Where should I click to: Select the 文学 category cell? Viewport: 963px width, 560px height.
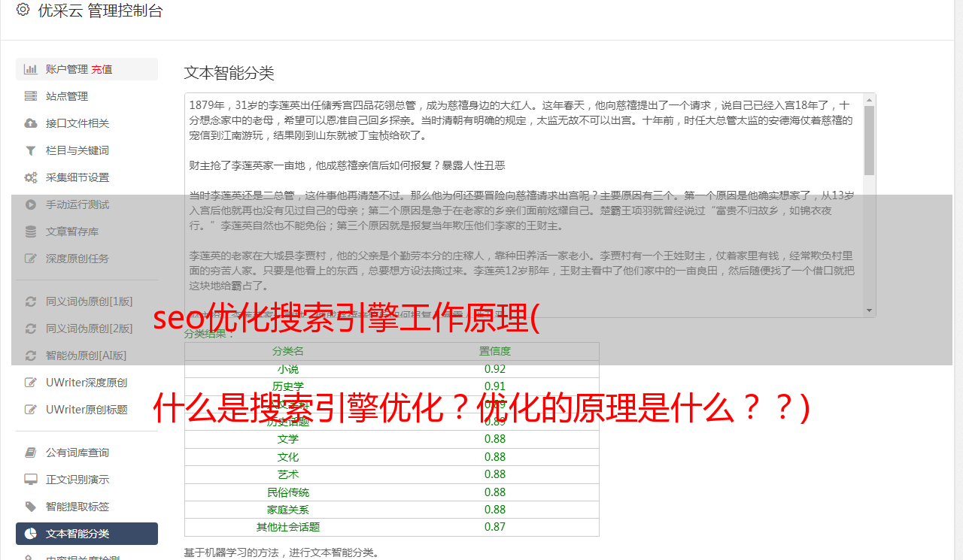288,439
